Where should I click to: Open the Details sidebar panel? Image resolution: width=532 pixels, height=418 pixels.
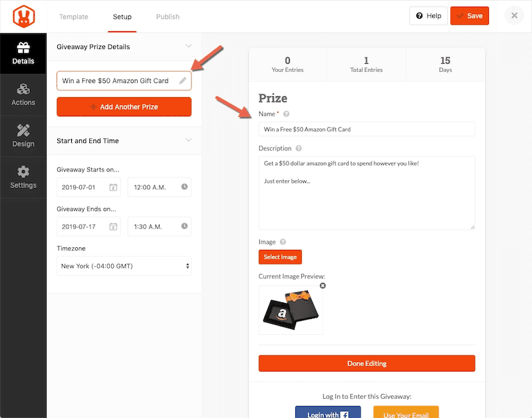(x=23, y=54)
